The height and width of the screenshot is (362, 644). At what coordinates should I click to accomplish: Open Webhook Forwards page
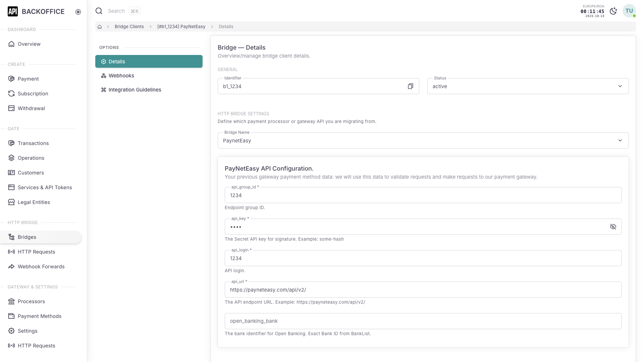pyautogui.click(x=41, y=266)
